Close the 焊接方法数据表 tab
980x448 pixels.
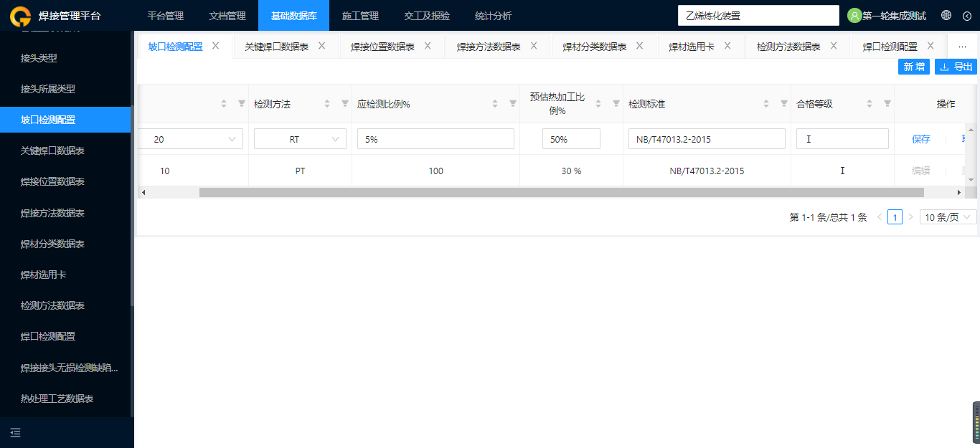[x=534, y=46]
